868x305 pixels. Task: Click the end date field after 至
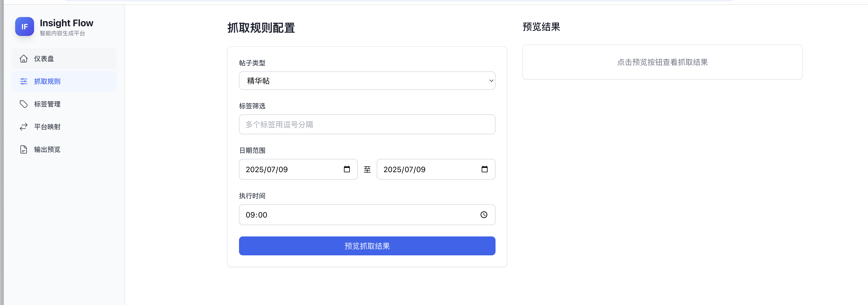coord(436,169)
